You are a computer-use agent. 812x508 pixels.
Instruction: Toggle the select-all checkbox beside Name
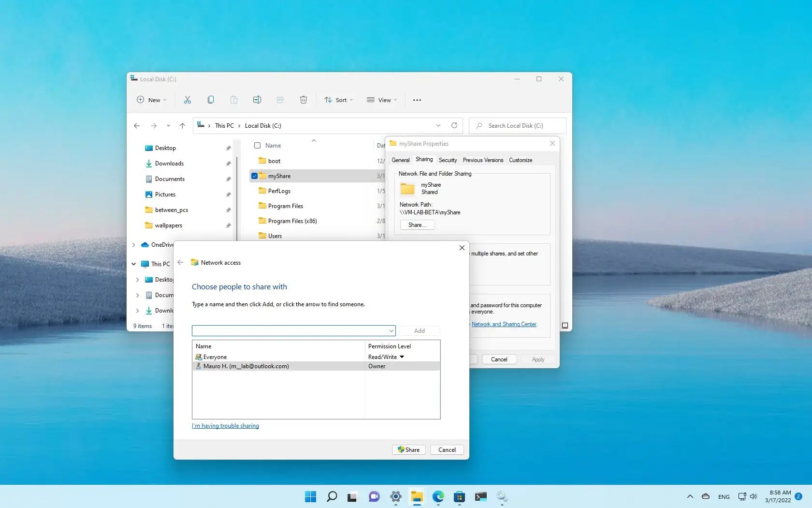[x=257, y=145]
